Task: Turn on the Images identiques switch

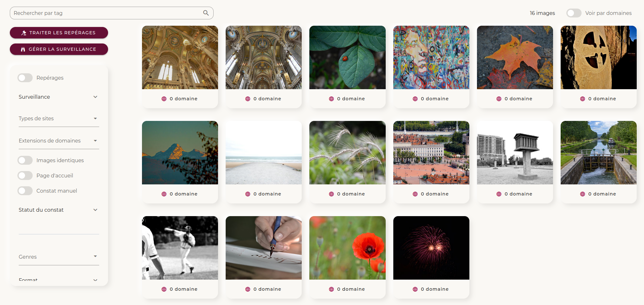Action: (x=25, y=160)
